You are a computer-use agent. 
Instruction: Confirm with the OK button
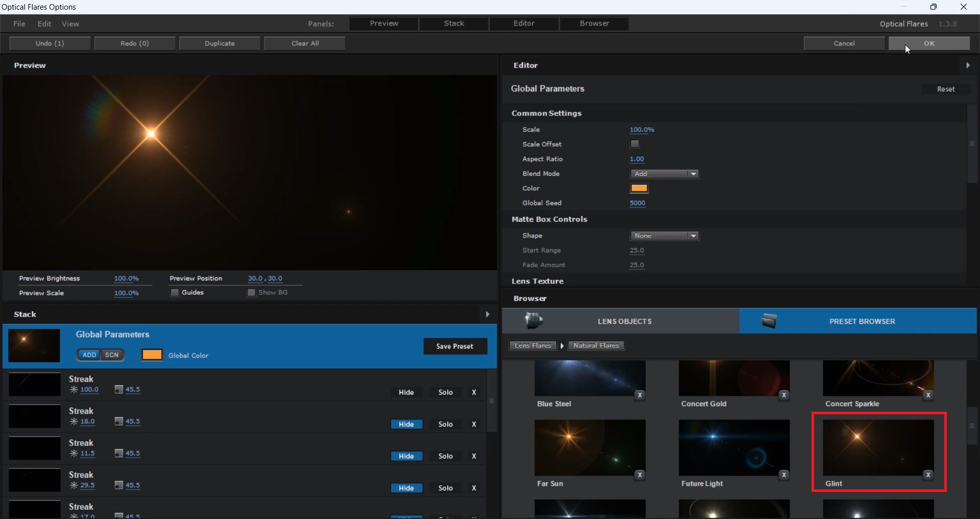[929, 43]
